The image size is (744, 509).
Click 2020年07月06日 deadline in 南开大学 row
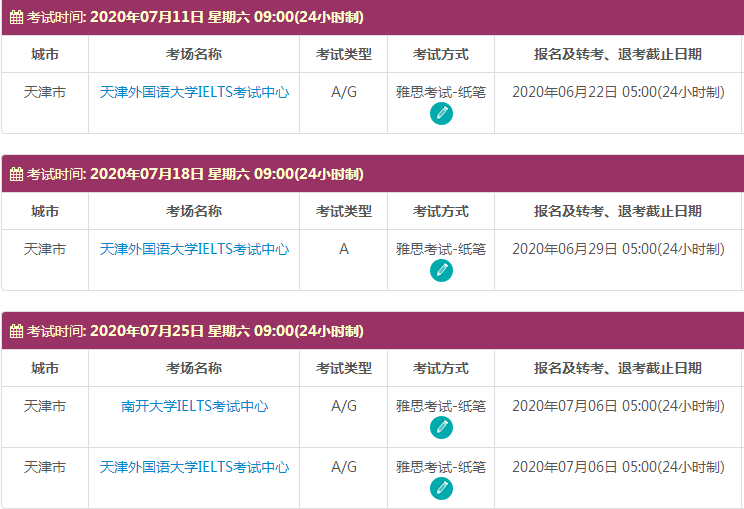coord(618,406)
